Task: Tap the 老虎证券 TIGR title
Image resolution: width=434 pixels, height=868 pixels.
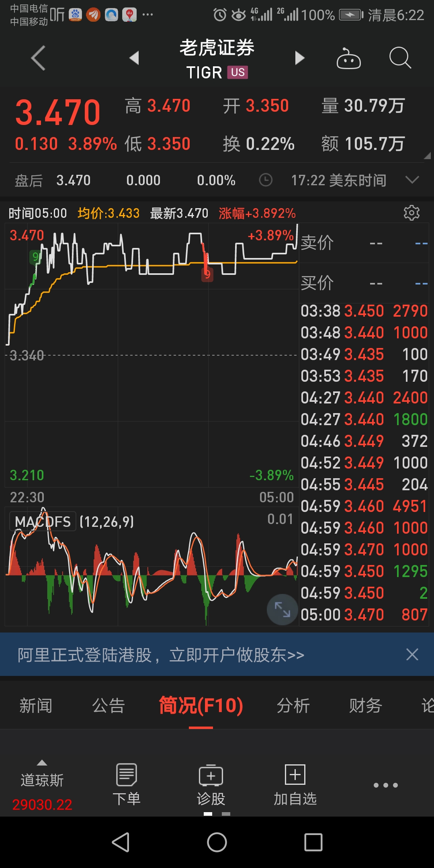Action: coord(217,59)
